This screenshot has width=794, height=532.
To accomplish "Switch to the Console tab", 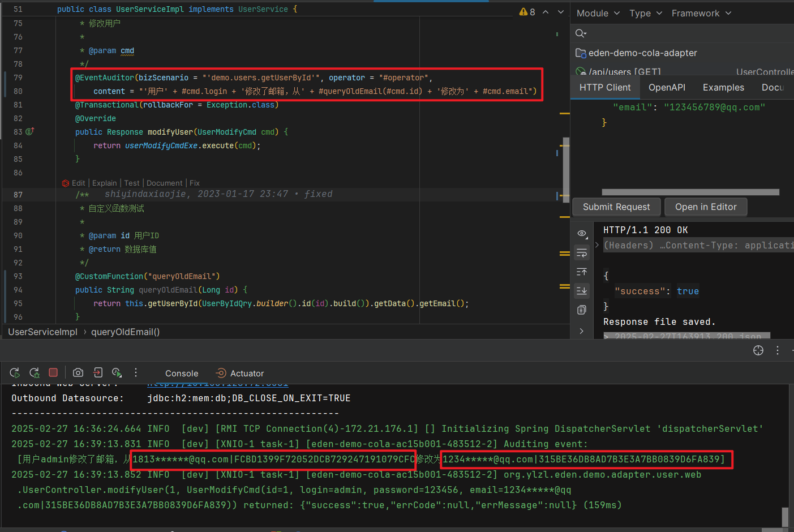I will (x=182, y=373).
